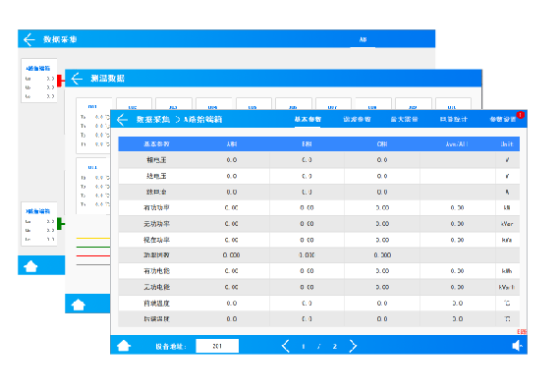Click the A相 column header

click(x=232, y=144)
